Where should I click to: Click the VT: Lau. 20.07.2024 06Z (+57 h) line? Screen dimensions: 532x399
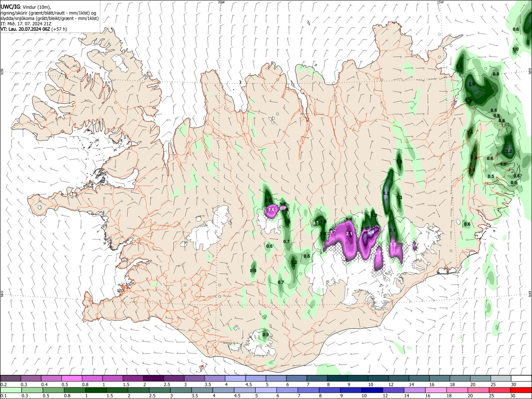[x=34, y=29]
